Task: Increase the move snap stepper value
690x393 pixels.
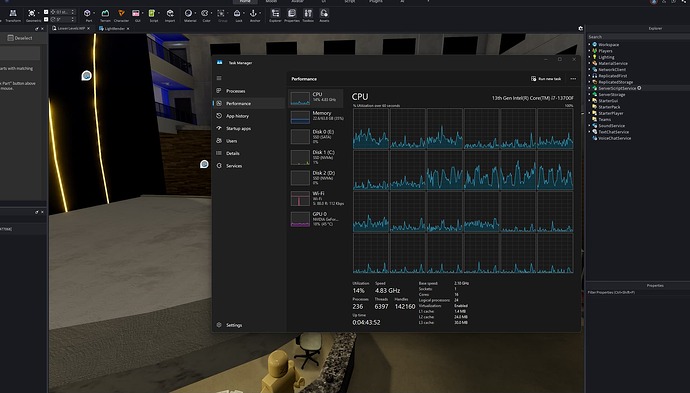Action: pyautogui.click(x=73, y=10)
